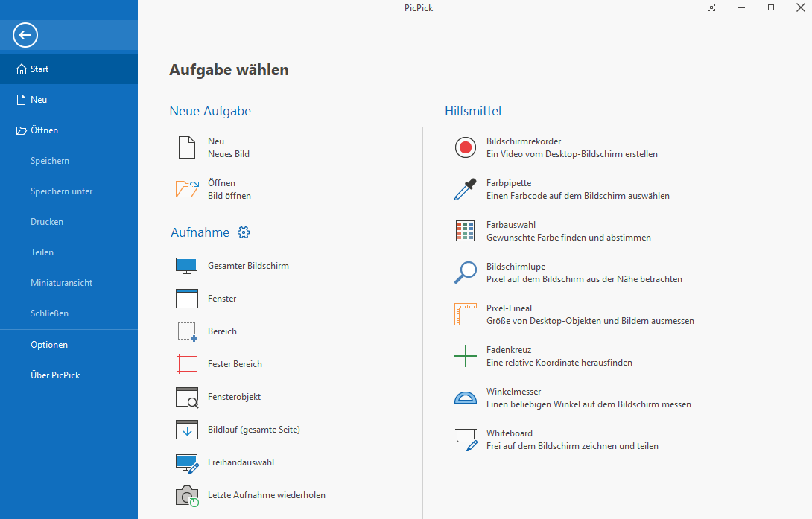Screen dimensions: 812x519
Task: Click the protractor icon for Winkelmesser
Action: pyautogui.click(x=466, y=398)
